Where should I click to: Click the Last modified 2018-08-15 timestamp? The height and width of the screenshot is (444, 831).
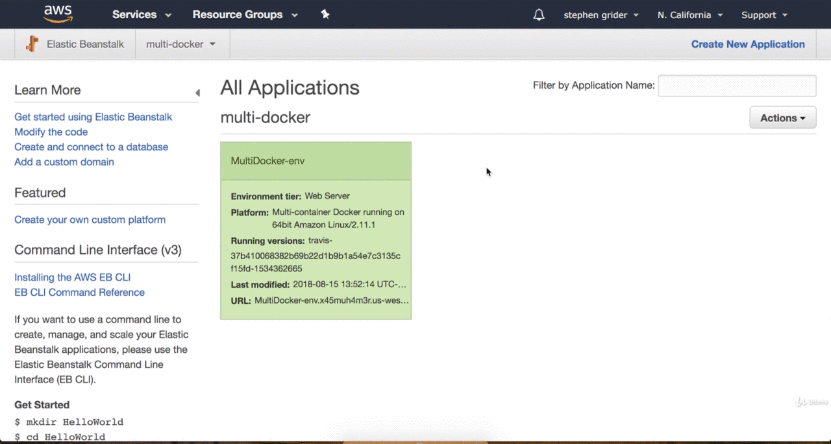(x=350, y=285)
